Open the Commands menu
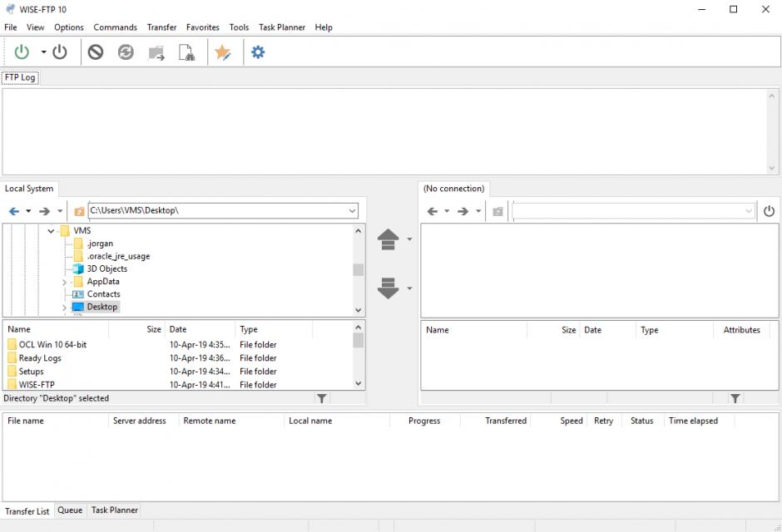The height and width of the screenshot is (532, 782). click(115, 27)
